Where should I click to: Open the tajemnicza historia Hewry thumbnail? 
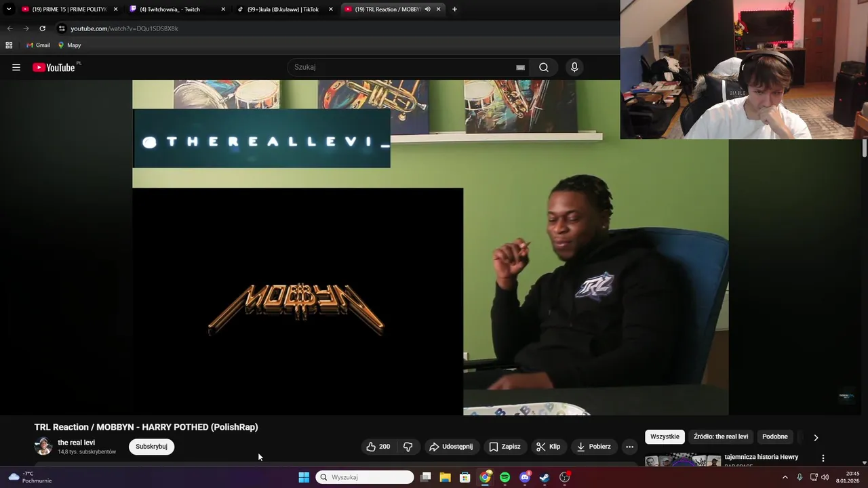[x=682, y=460]
